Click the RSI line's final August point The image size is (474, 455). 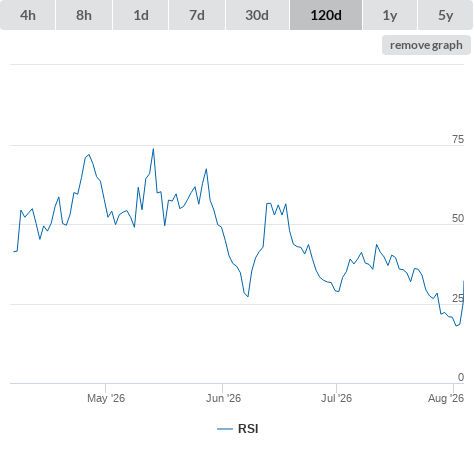(464, 281)
